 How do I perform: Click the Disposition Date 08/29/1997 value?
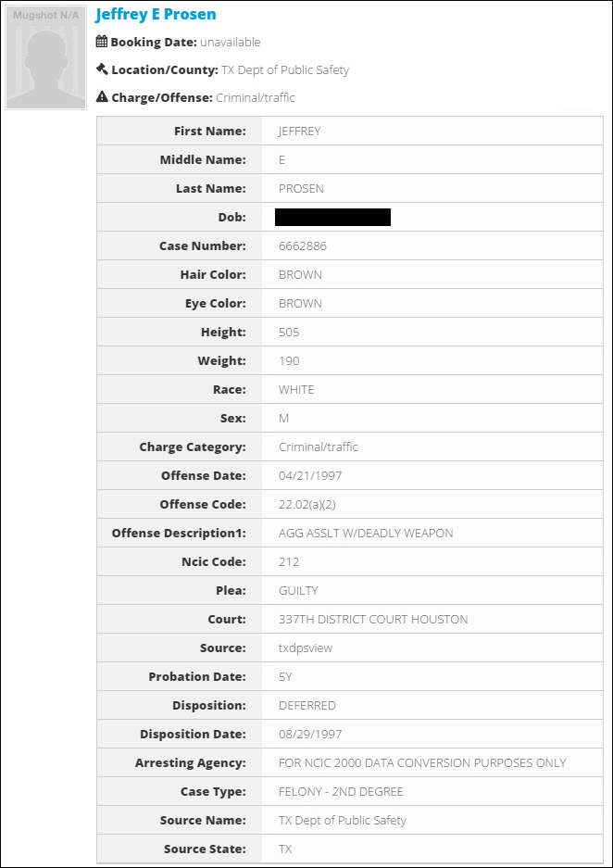[x=310, y=735]
